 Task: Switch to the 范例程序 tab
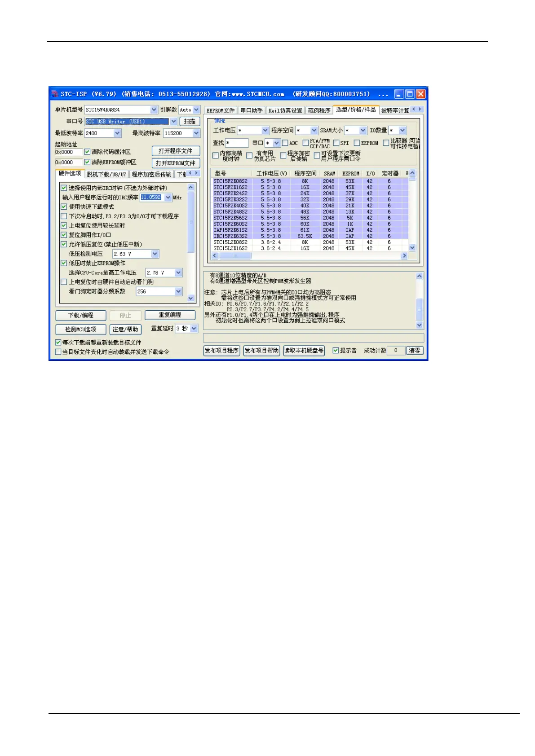coord(319,110)
